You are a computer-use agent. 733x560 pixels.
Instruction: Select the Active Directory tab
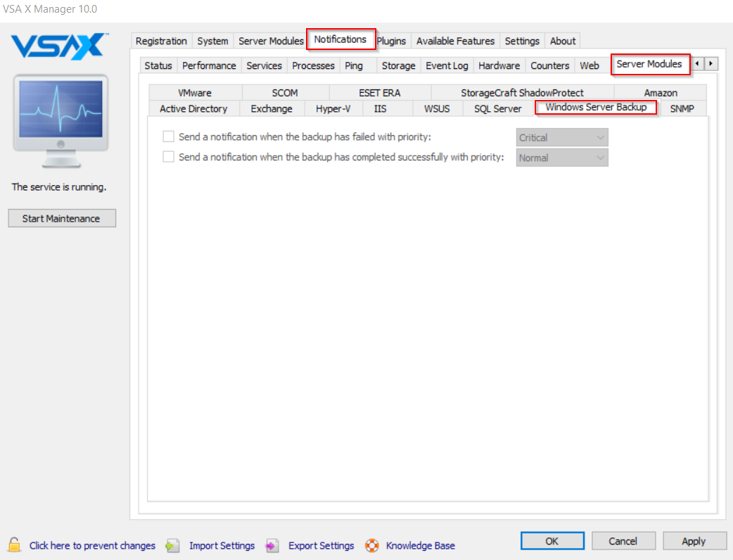(x=193, y=108)
